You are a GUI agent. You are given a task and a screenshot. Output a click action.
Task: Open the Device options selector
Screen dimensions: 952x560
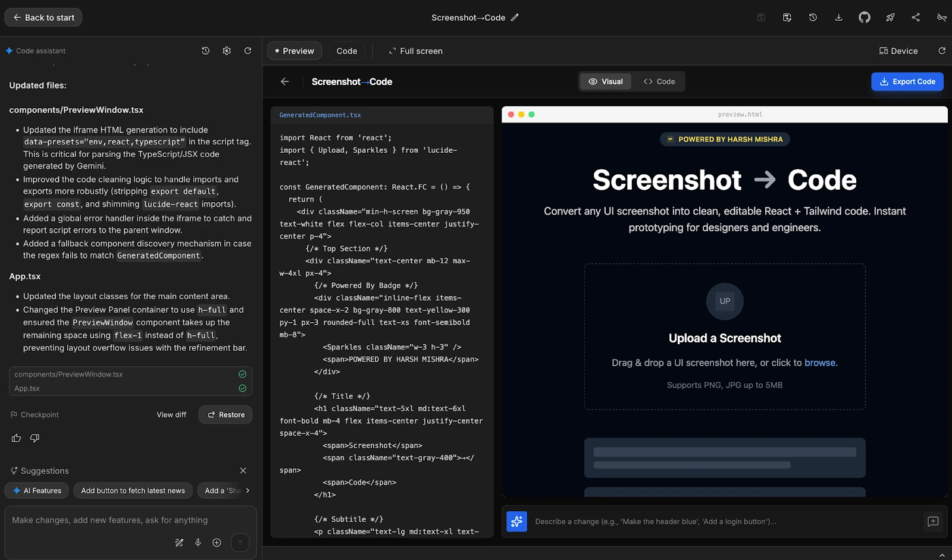(x=898, y=51)
